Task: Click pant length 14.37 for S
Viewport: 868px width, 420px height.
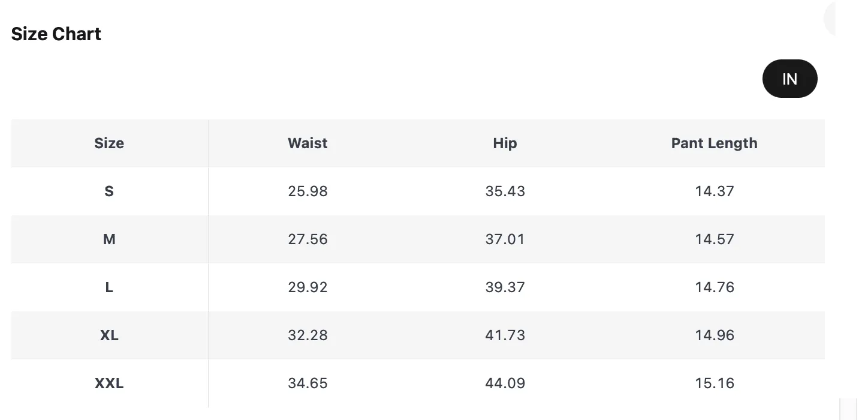Action: 715,191
